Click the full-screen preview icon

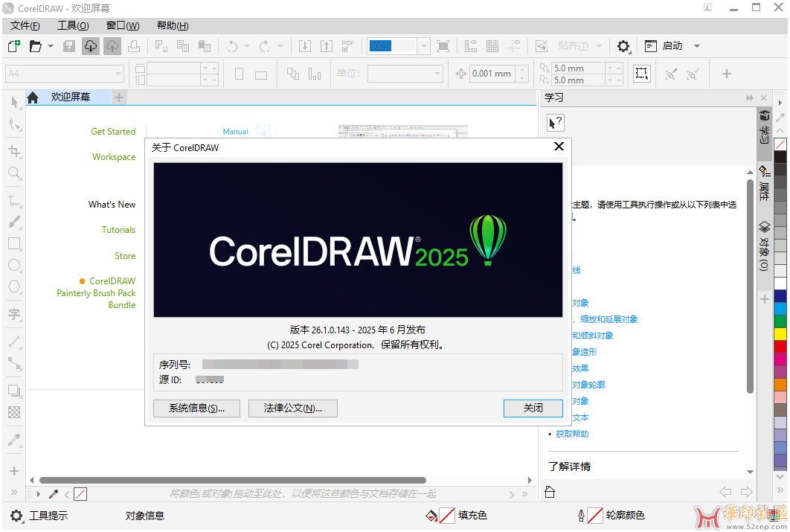point(443,46)
